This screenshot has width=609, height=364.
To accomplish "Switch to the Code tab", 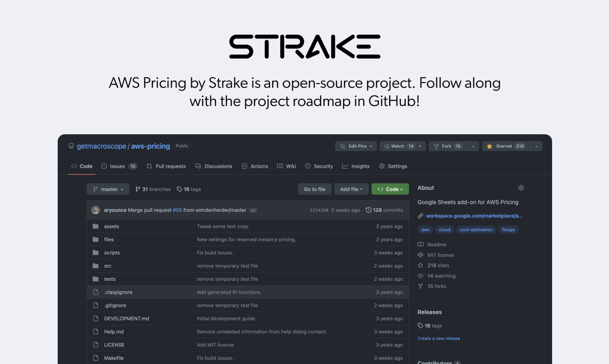I will (82, 166).
